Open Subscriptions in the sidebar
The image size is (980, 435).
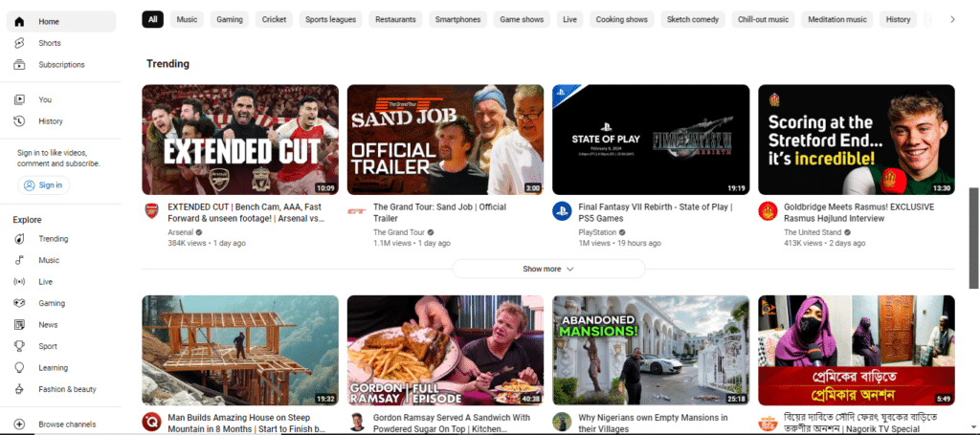pos(60,65)
